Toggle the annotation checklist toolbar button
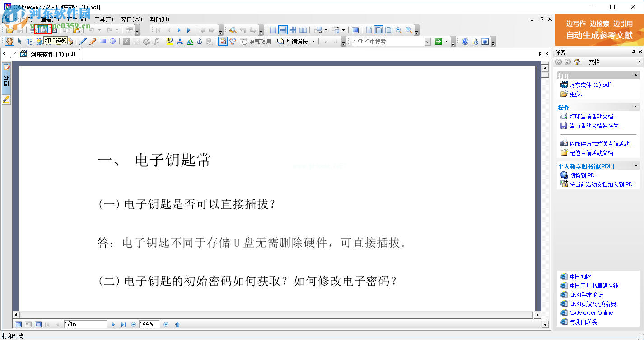The image size is (644, 340). (223, 42)
